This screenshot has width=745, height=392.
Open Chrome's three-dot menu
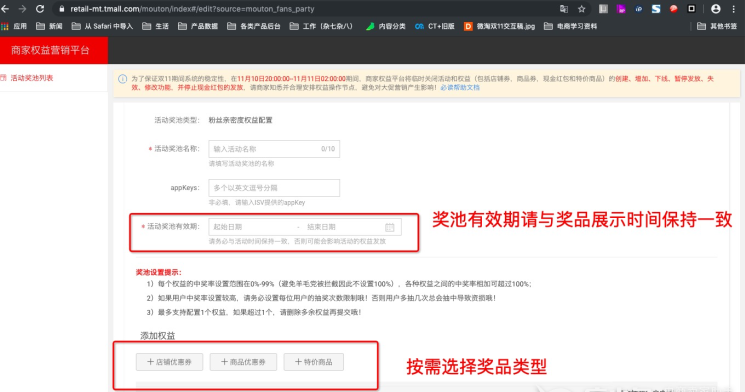pyautogui.click(x=734, y=9)
